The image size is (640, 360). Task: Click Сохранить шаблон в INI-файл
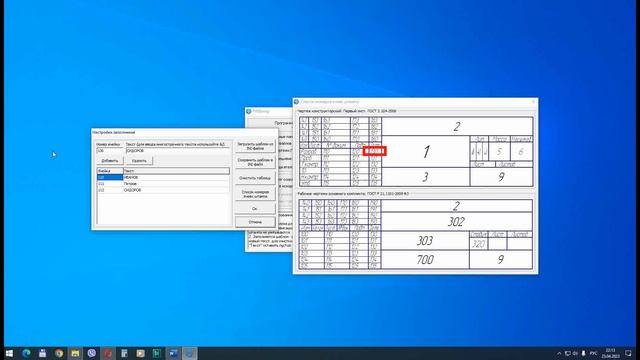(x=255, y=162)
